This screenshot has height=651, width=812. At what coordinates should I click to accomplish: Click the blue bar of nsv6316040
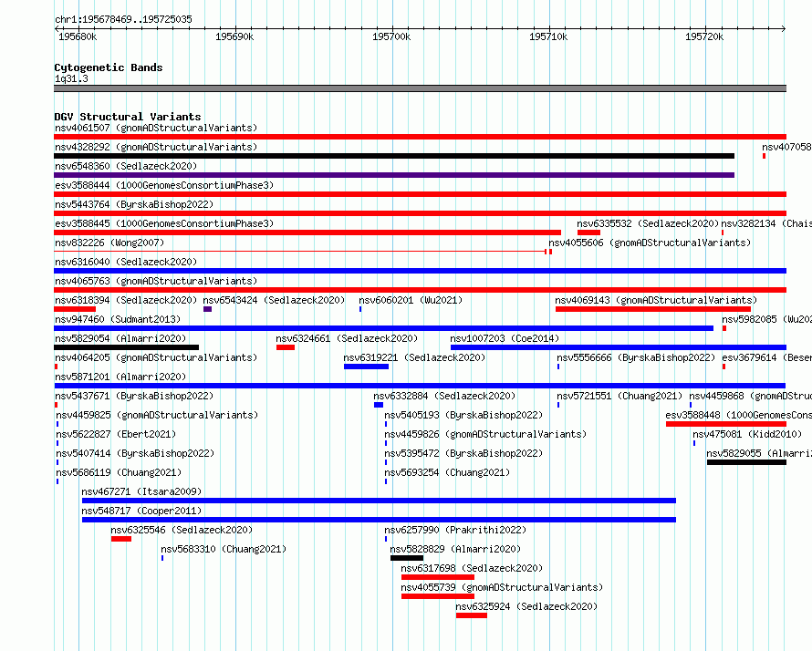(x=420, y=271)
